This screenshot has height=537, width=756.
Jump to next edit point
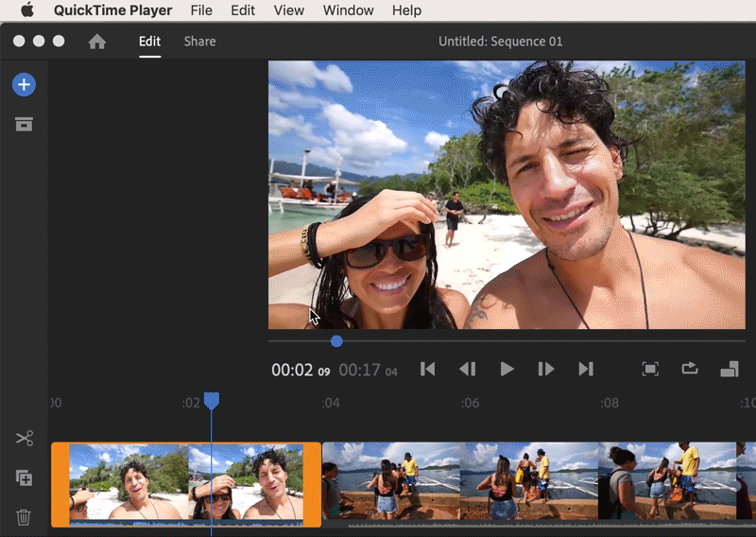(x=586, y=370)
